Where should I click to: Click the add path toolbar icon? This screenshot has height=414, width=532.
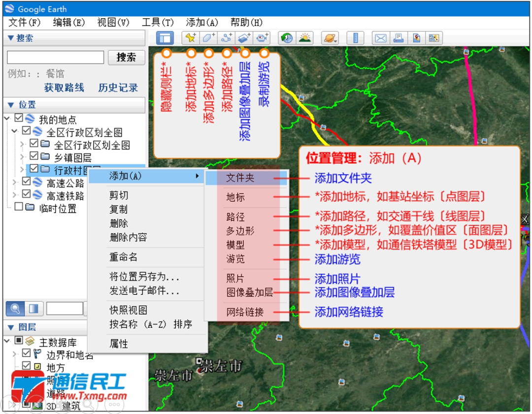[x=226, y=38]
